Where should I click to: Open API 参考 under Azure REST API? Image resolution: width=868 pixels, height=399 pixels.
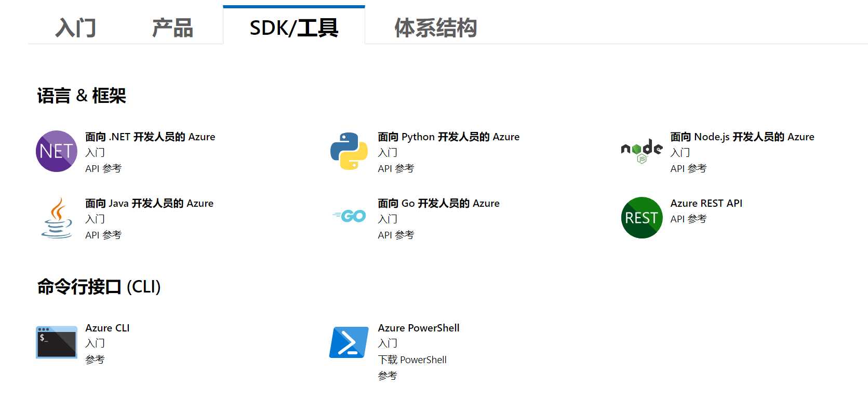click(x=688, y=219)
